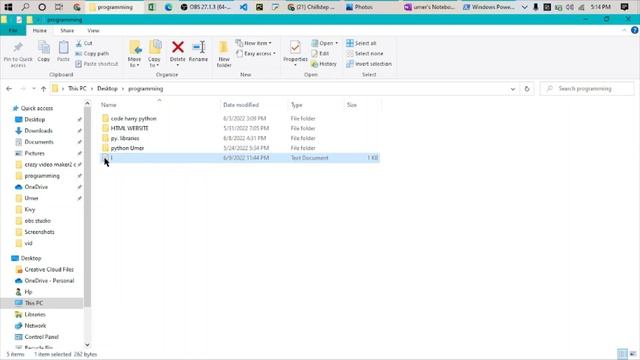This screenshot has height=360, width=640.
Task: Select the python Umer folder
Action: pos(127,148)
